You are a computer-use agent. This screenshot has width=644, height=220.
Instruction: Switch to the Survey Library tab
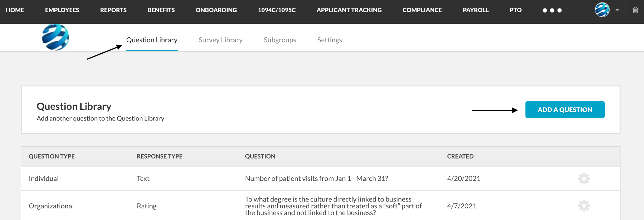[220, 40]
